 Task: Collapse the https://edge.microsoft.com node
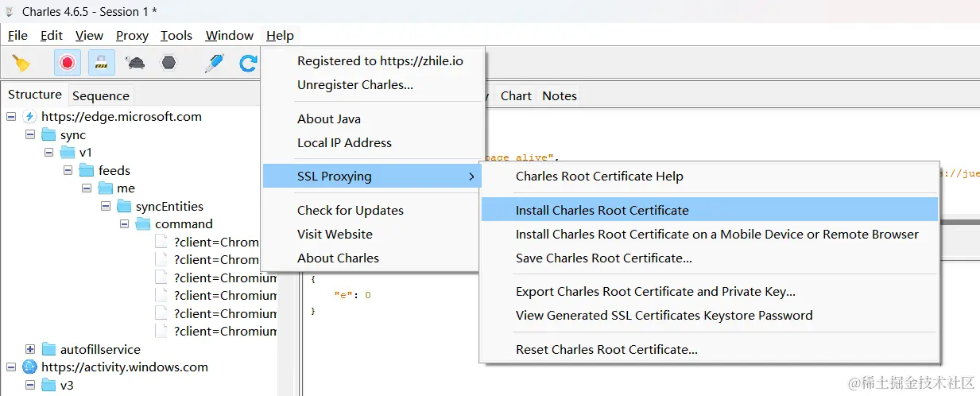click(11, 117)
